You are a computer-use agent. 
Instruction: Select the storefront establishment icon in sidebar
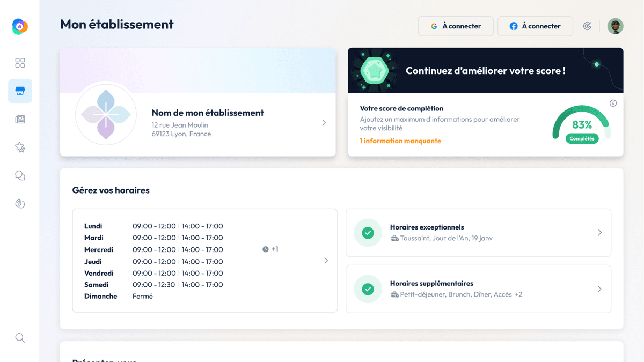pyautogui.click(x=20, y=91)
